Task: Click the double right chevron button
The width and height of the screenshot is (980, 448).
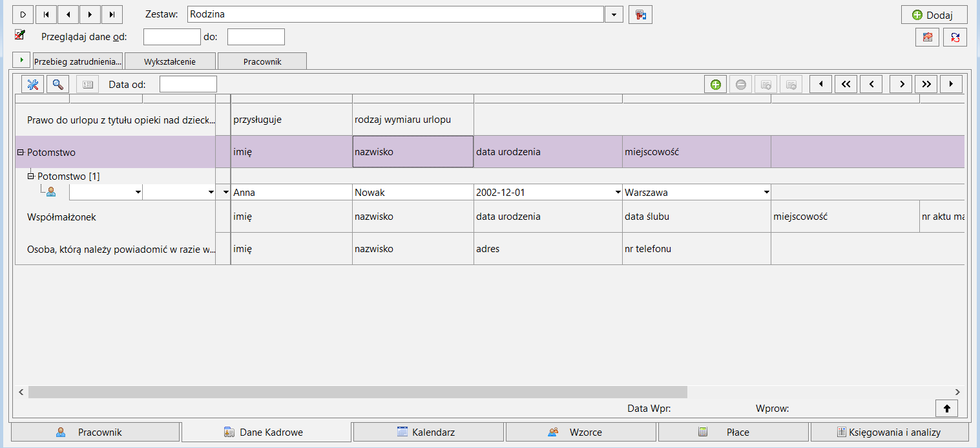Action: coord(926,84)
